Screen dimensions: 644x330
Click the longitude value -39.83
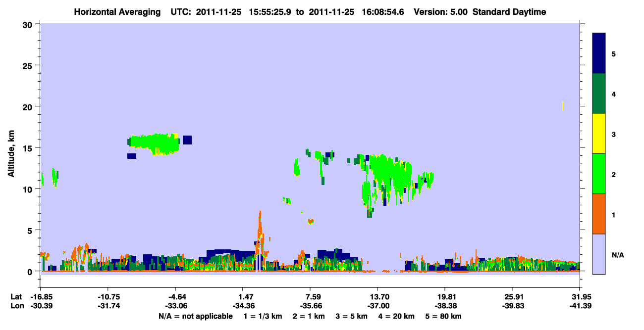click(512, 306)
